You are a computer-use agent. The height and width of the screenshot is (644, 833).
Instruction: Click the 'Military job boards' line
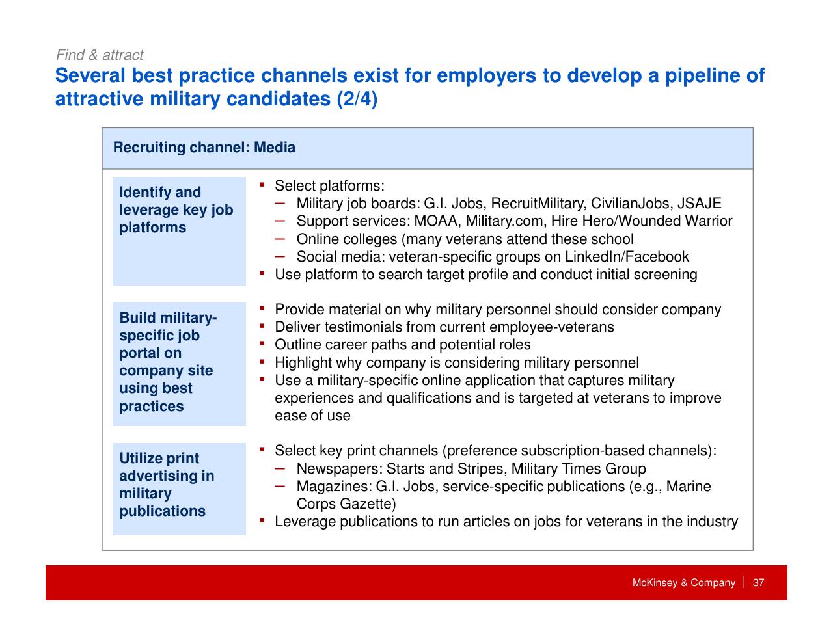coord(509,204)
